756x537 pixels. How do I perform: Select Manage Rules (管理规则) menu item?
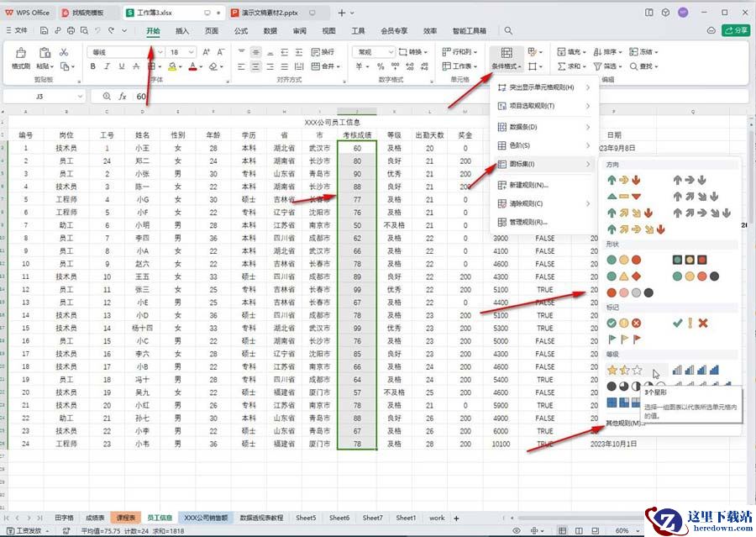[543, 222]
